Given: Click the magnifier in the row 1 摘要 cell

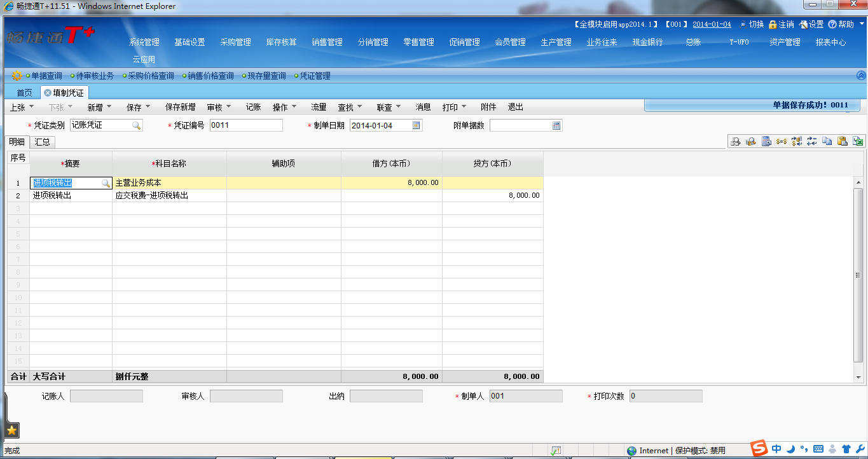Looking at the screenshot, I should click(106, 183).
